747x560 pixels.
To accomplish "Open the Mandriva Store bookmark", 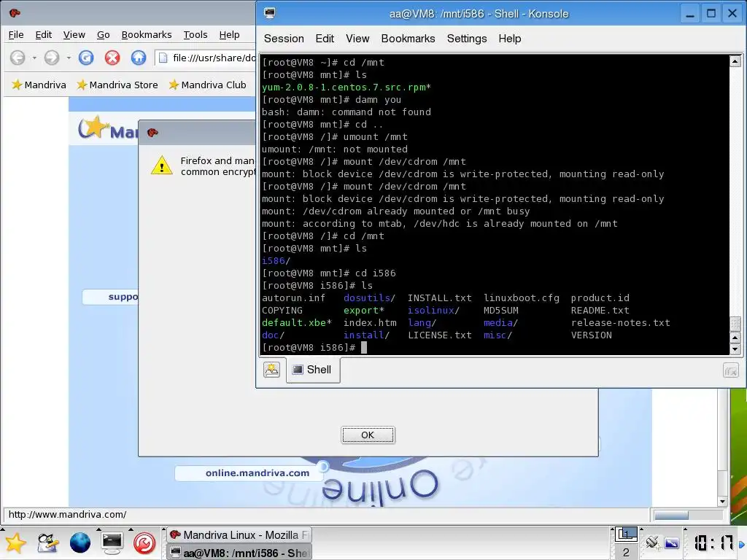I will coord(117,85).
